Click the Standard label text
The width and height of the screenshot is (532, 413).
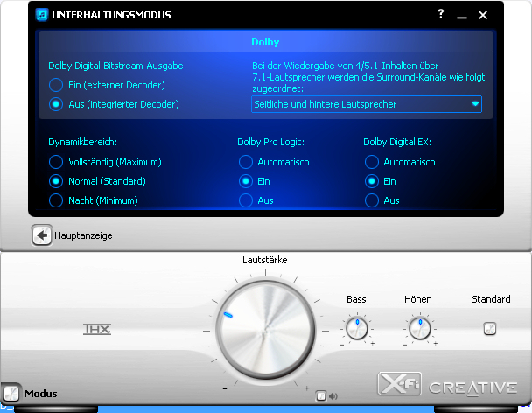491,299
